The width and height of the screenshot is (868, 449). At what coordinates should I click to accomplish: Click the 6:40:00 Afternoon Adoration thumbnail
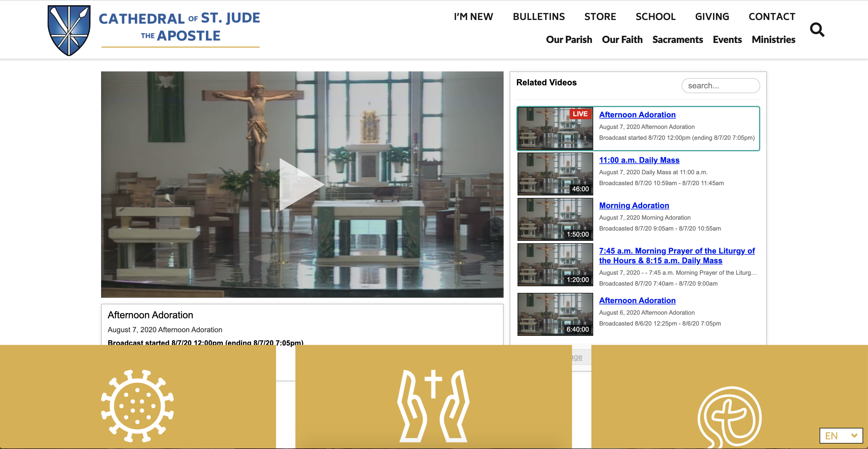click(x=555, y=314)
